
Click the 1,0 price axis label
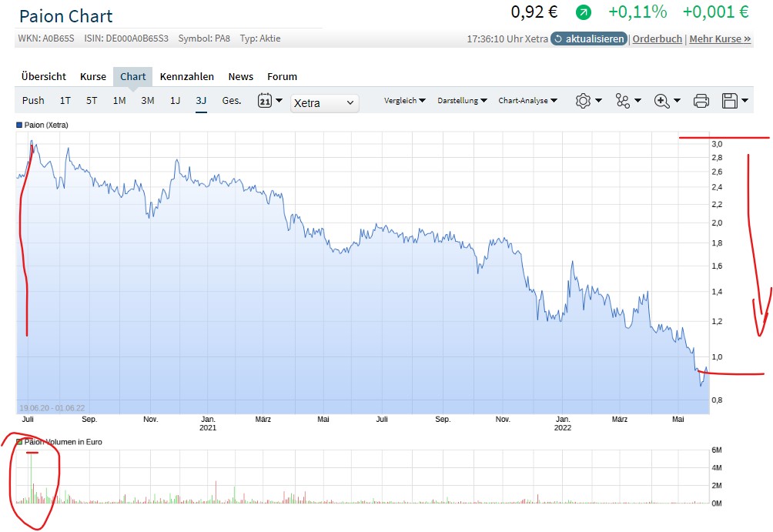(x=717, y=357)
